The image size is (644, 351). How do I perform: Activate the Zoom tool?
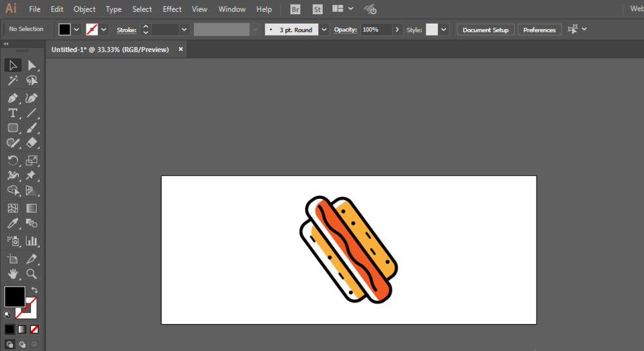[x=32, y=274]
